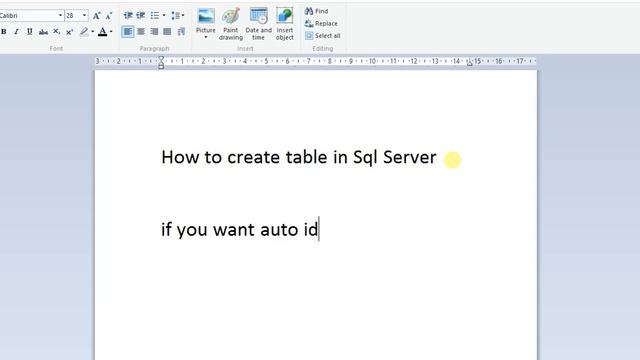The width and height of the screenshot is (640, 360).
Task: Insert a Paint drawing
Action: click(x=231, y=24)
